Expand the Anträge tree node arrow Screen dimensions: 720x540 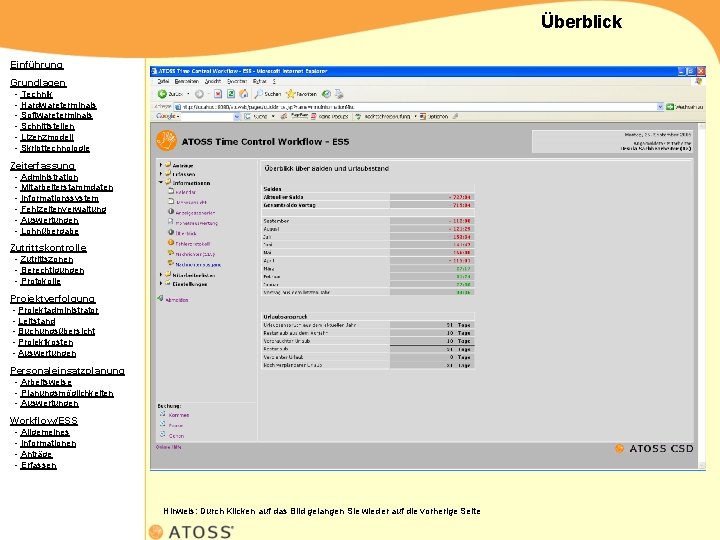click(x=161, y=164)
